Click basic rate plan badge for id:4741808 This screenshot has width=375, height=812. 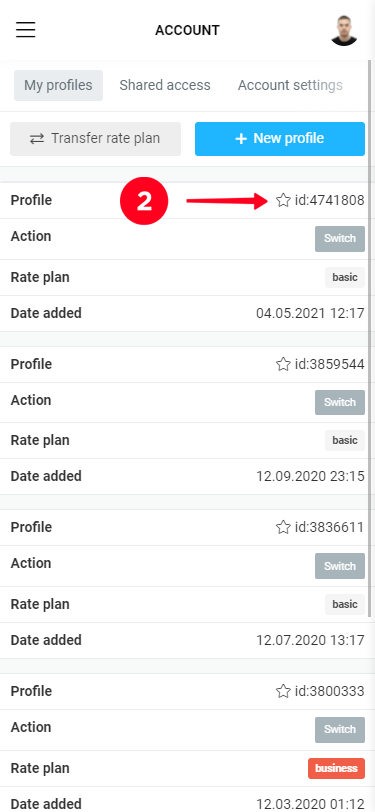coord(345,278)
